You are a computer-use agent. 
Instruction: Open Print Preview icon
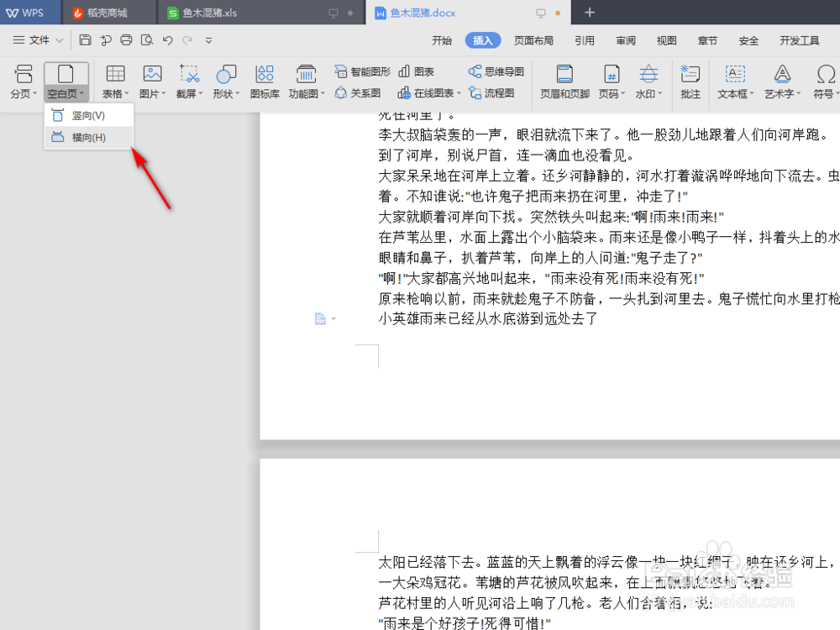coord(147,39)
